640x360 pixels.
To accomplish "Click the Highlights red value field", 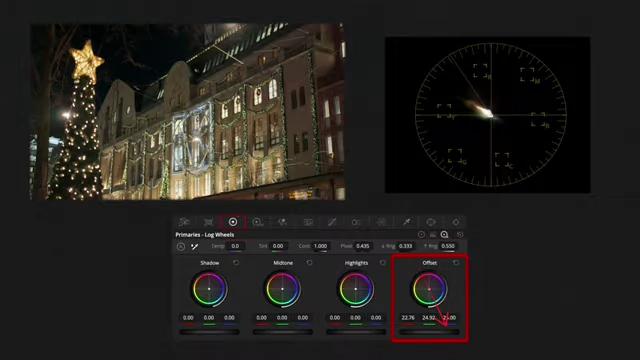I will 335,318.
